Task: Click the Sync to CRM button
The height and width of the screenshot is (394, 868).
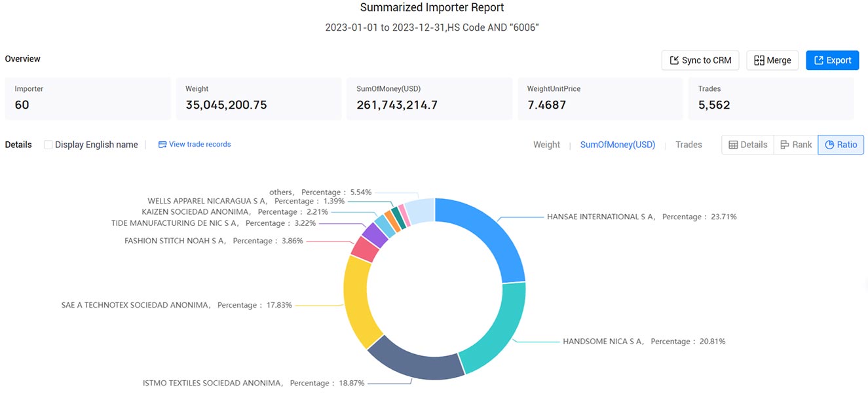Action: [x=700, y=60]
